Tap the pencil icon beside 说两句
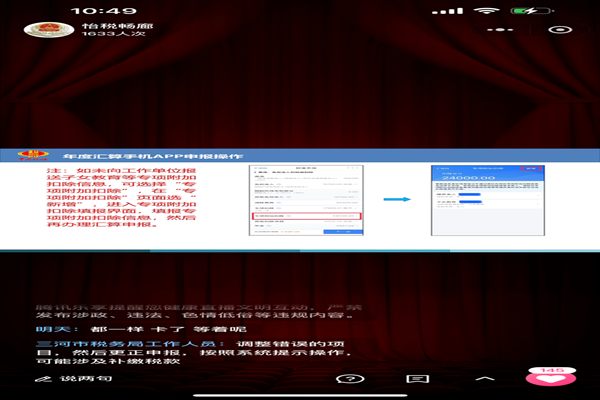 coord(51,380)
